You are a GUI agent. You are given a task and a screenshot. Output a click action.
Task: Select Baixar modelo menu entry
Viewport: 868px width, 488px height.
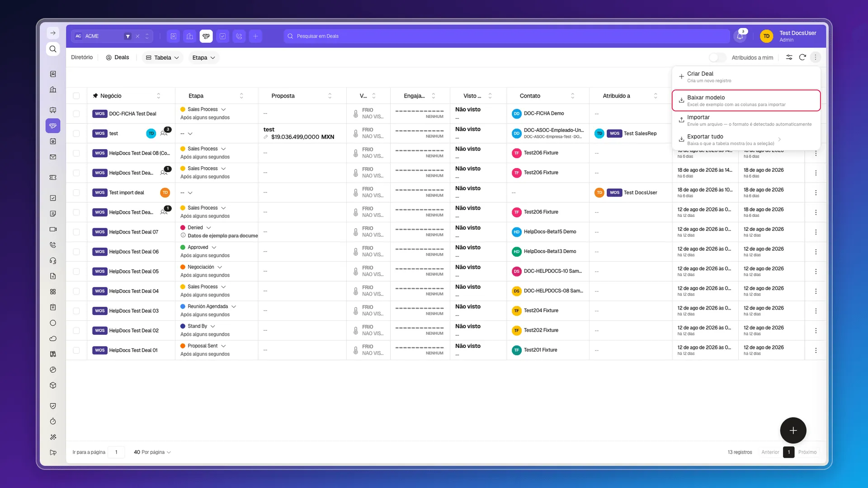tap(746, 100)
